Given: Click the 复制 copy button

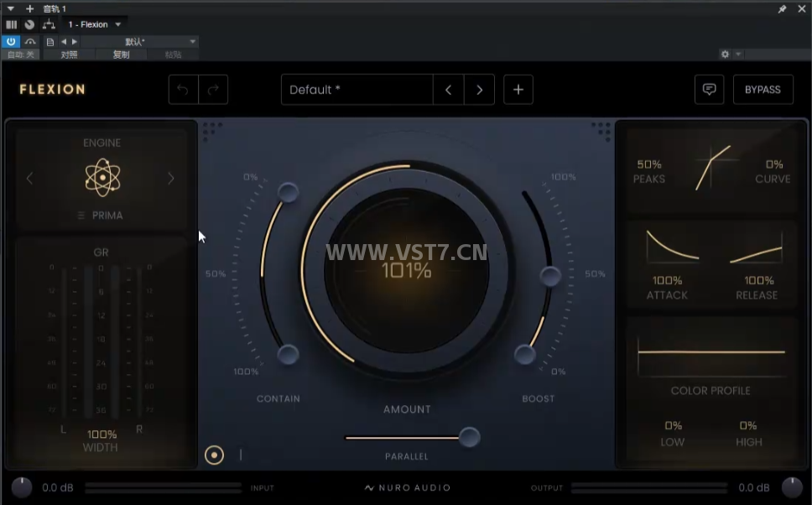Looking at the screenshot, I should pos(121,55).
